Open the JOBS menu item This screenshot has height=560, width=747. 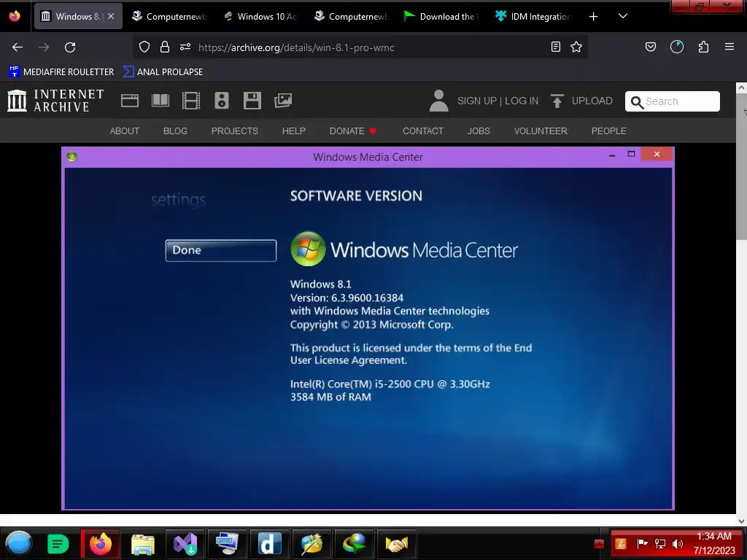click(x=479, y=131)
